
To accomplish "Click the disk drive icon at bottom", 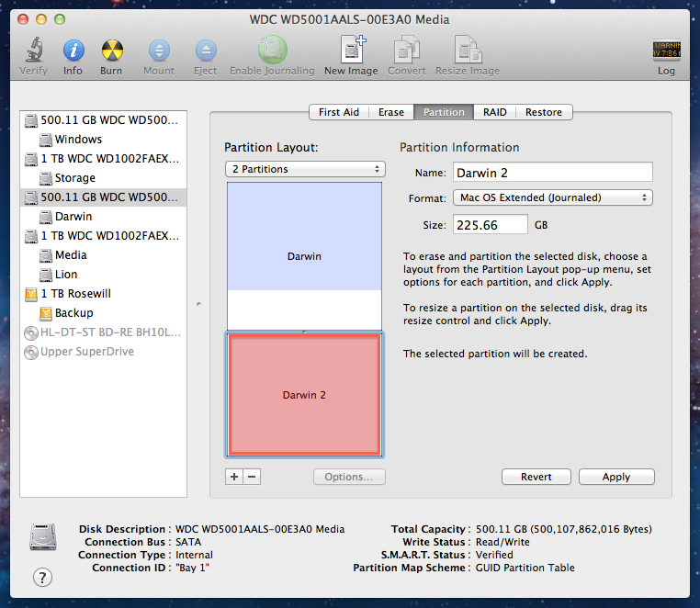I will pyautogui.click(x=43, y=536).
